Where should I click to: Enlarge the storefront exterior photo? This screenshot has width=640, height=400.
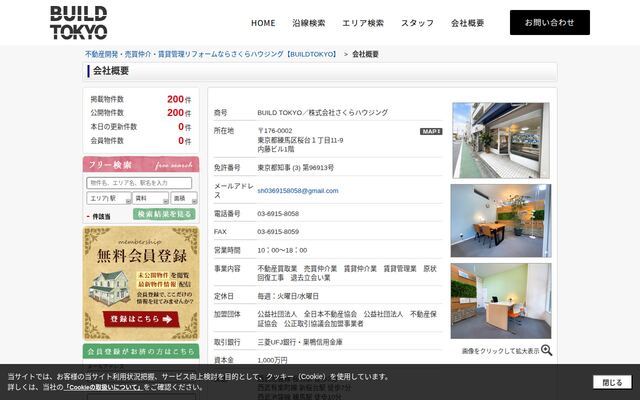point(501,140)
